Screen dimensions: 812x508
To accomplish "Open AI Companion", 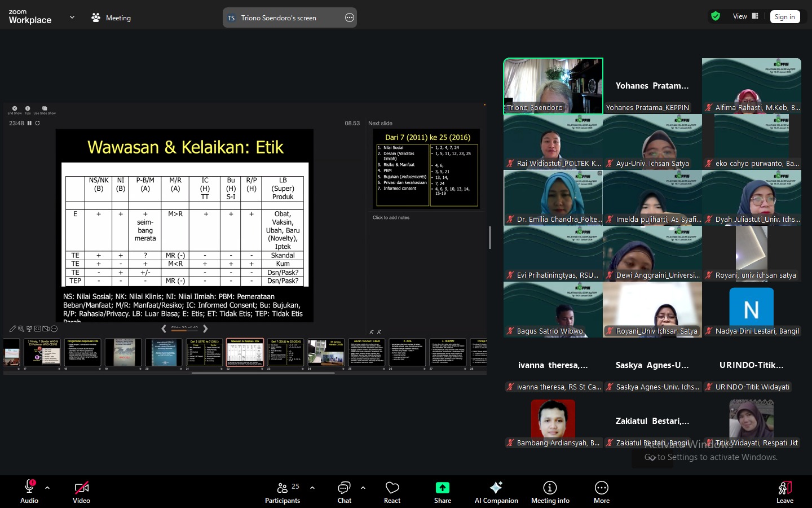I will pyautogui.click(x=496, y=492).
